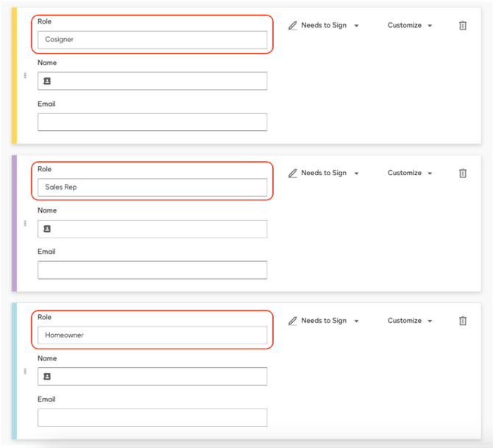Remove the Homeowner recipient using trash icon
The height and width of the screenshot is (448, 493).
click(x=462, y=321)
